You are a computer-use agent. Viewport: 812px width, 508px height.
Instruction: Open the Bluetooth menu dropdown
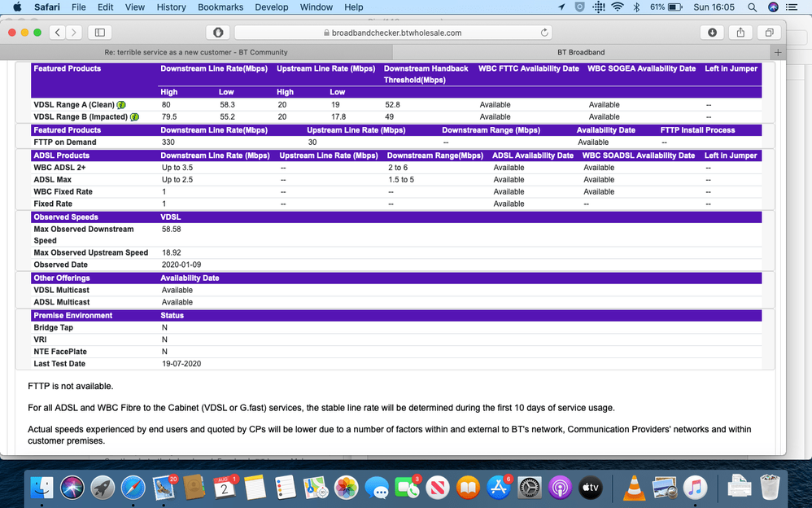tap(637, 7)
